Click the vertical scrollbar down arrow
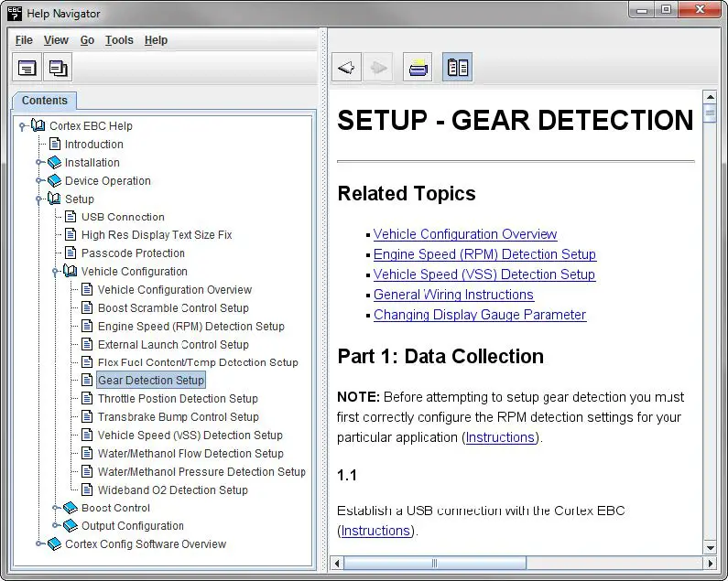Viewport: 728px width, 581px height. point(710,548)
